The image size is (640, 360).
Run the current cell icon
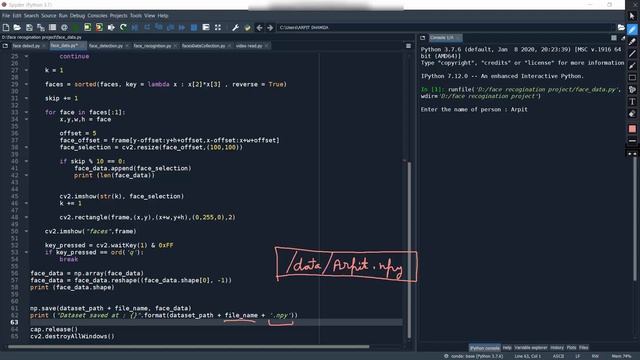tap(87, 27)
